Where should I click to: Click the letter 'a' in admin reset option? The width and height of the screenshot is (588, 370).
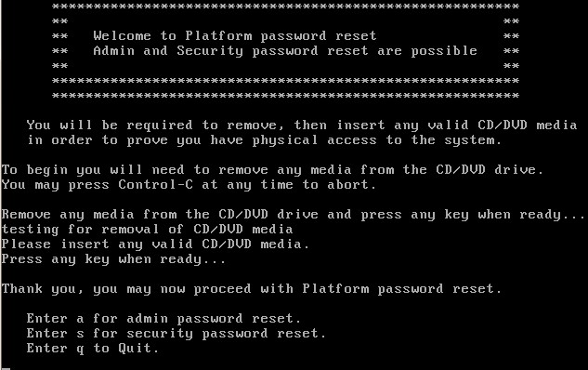tap(80, 319)
